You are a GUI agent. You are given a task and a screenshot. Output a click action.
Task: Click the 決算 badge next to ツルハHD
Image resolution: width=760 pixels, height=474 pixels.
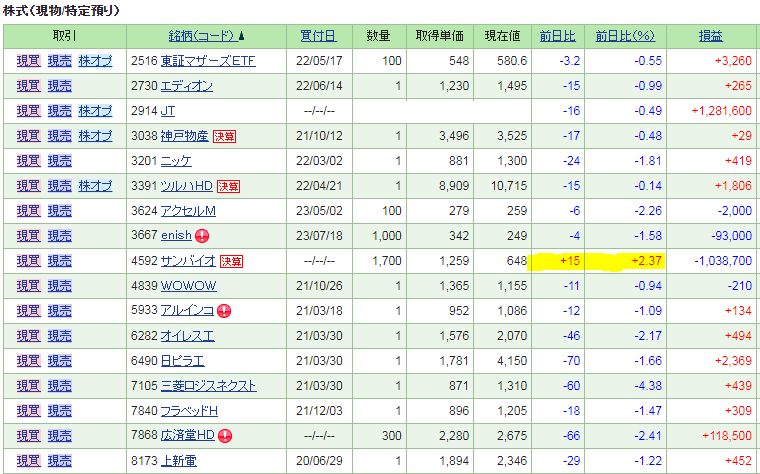228,187
